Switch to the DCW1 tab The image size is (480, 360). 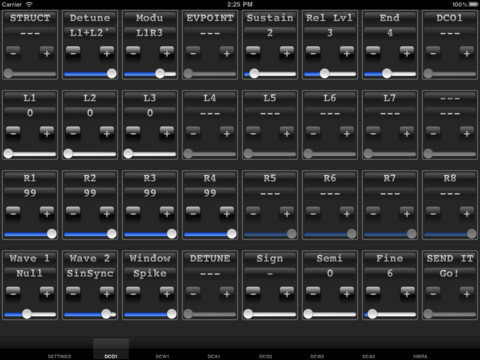162,356
